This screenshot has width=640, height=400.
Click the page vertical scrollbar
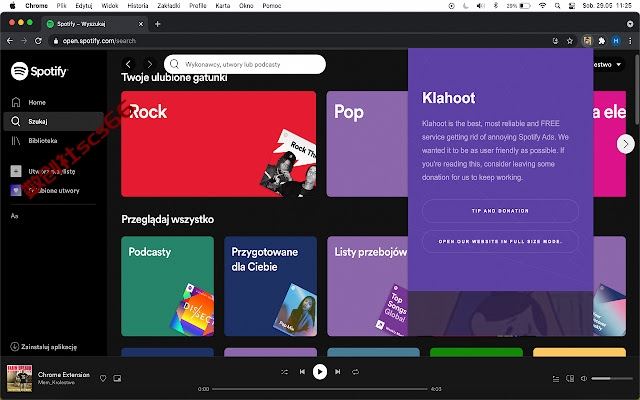pyautogui.click(x=637, y=90)
